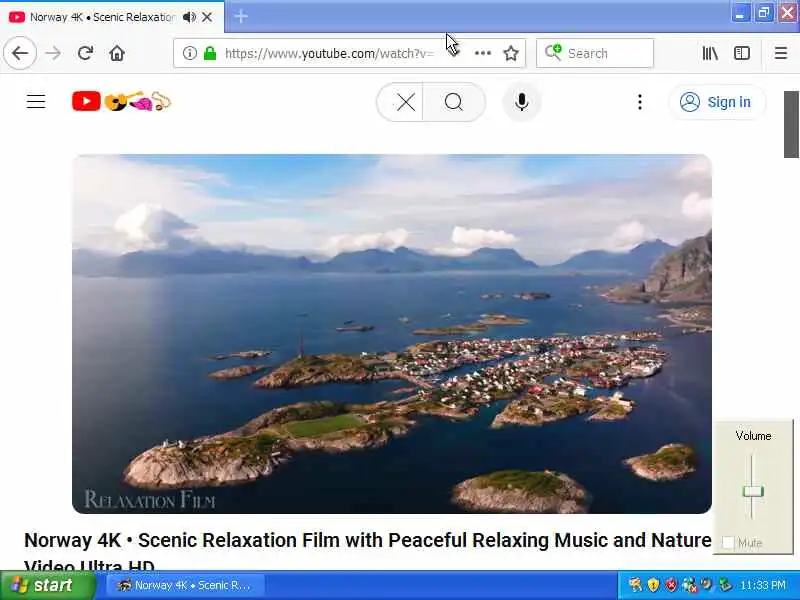
Task: Click the Safely Remove Hardware tray icon
Action: 724,585
